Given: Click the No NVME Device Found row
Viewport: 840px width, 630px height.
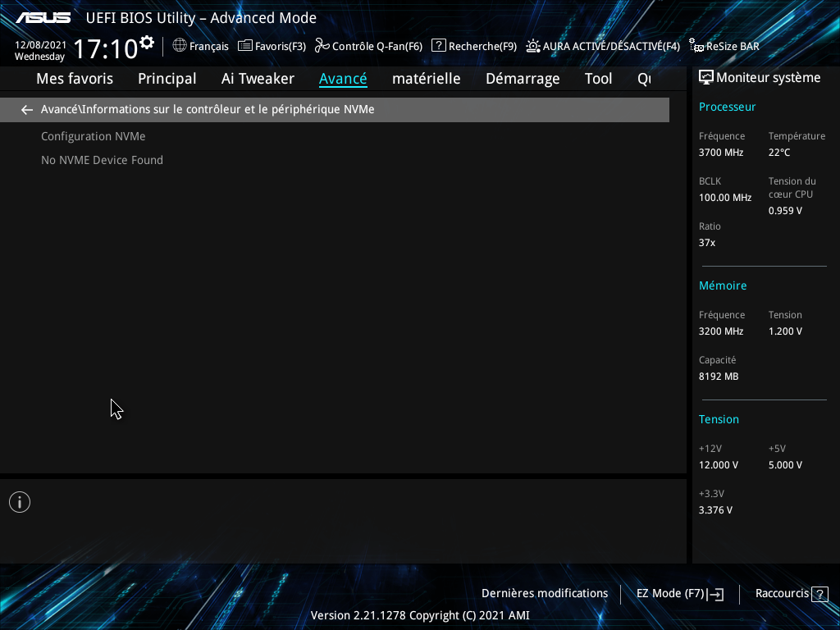Looking at the screenshot, I should coord(102,160).
